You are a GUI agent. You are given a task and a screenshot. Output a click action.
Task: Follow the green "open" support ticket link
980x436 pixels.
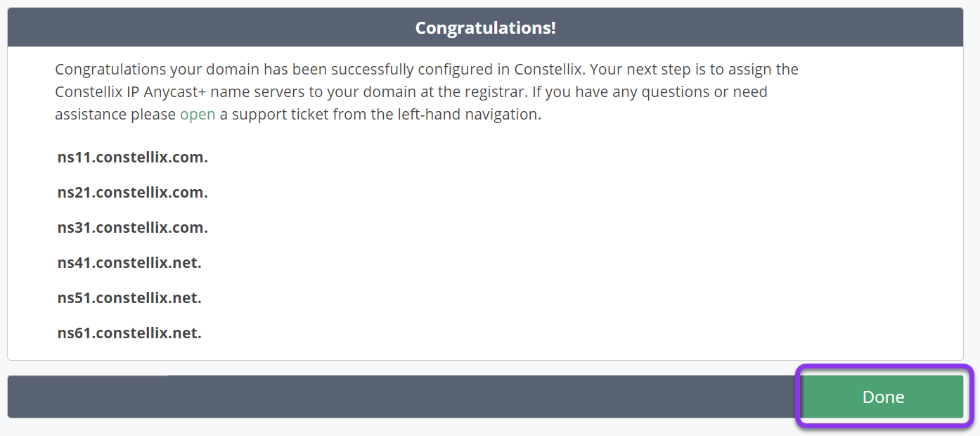click(x=198, y=114)
